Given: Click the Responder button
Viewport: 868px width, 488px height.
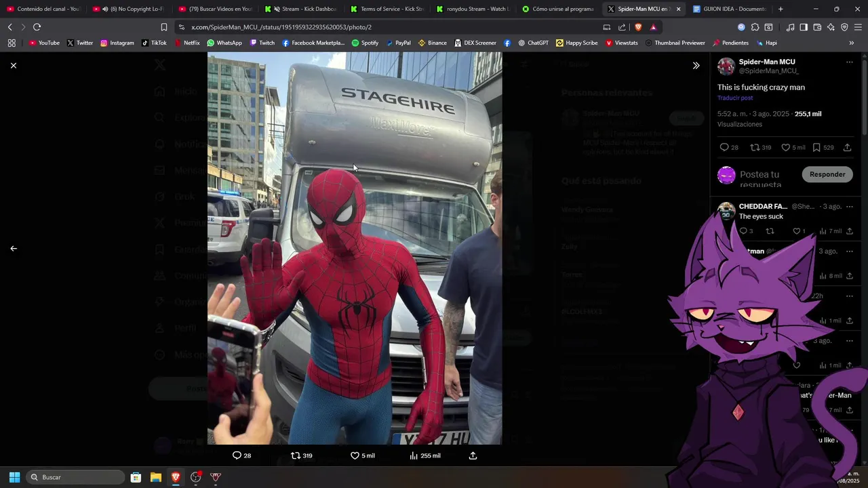Looking at the screenshot, I should pos(827,174).
